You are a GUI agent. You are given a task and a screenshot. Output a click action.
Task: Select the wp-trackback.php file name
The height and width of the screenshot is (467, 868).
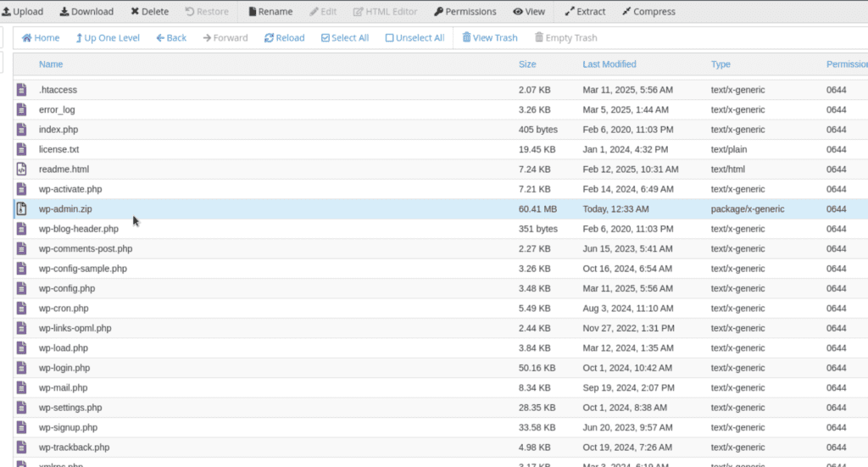point(75,448)
